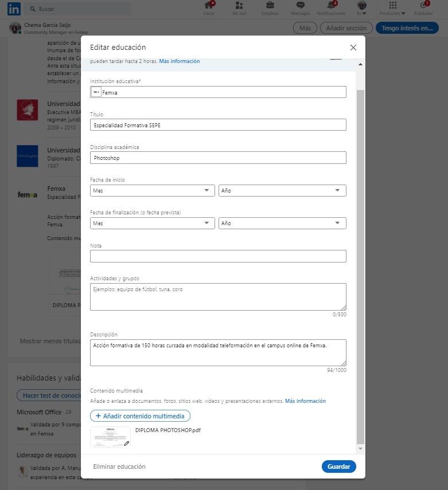This screenshot has width=448, height=490.
Task: Click Más información link near the top notice
Action: 180,61
